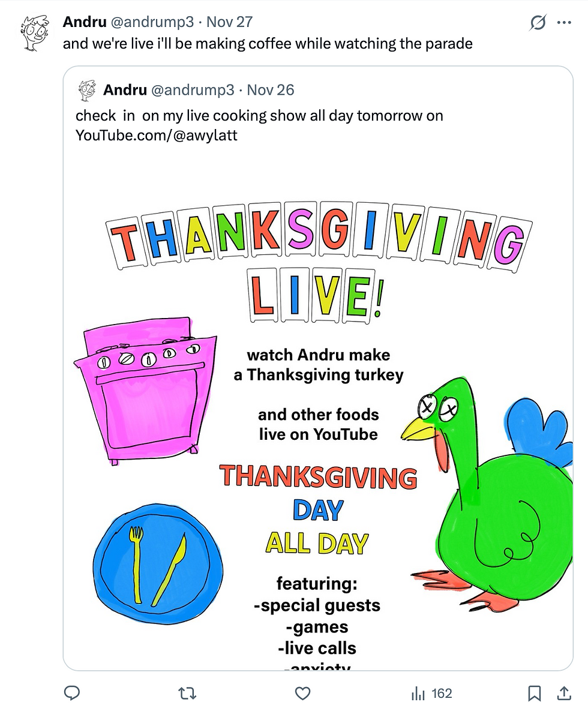This screenshot has height=714, width=588.
Task: Bookmark this post
Action: coord(533,694)
